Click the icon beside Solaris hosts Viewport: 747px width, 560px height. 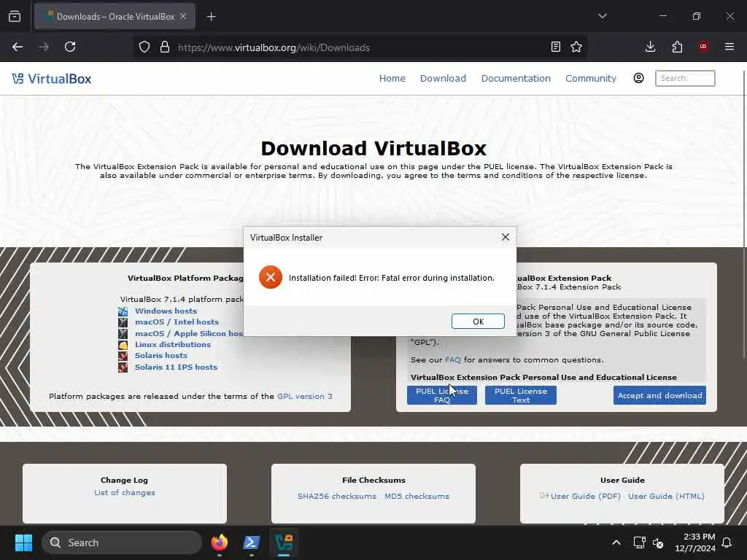tap(123, 356)
